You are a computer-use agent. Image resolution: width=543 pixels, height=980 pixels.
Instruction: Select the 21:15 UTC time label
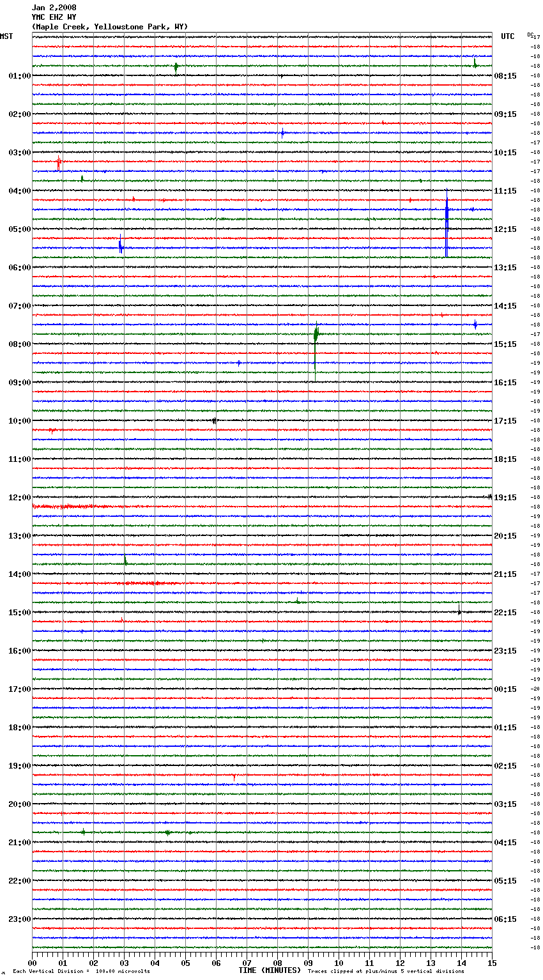tap(505, 574)
